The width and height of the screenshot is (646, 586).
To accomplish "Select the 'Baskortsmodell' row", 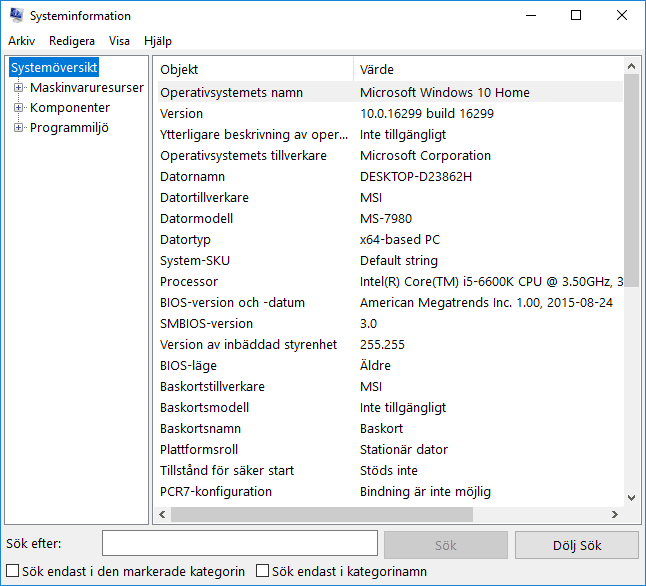I will pyautogui.click(x=390, y=408).
